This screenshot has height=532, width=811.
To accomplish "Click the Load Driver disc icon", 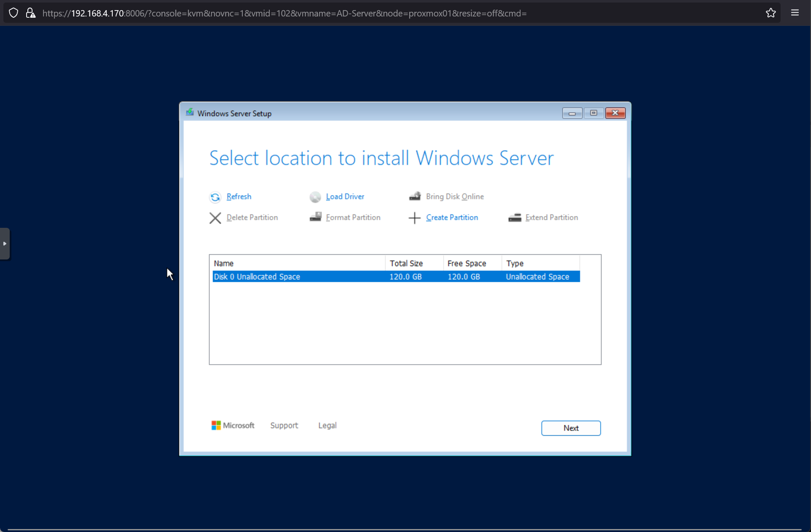I will pyautogui.click(x=315, y=197).
